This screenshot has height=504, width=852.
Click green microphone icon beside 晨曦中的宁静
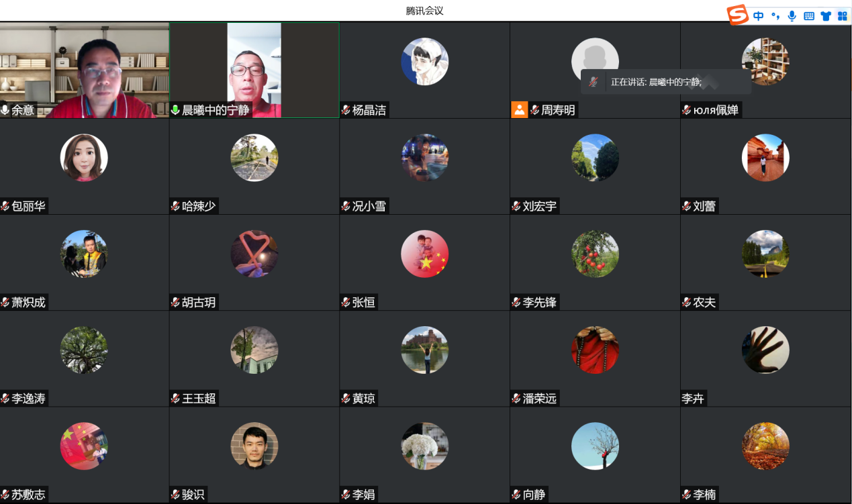pyautogui.click(x=176, y=110)
